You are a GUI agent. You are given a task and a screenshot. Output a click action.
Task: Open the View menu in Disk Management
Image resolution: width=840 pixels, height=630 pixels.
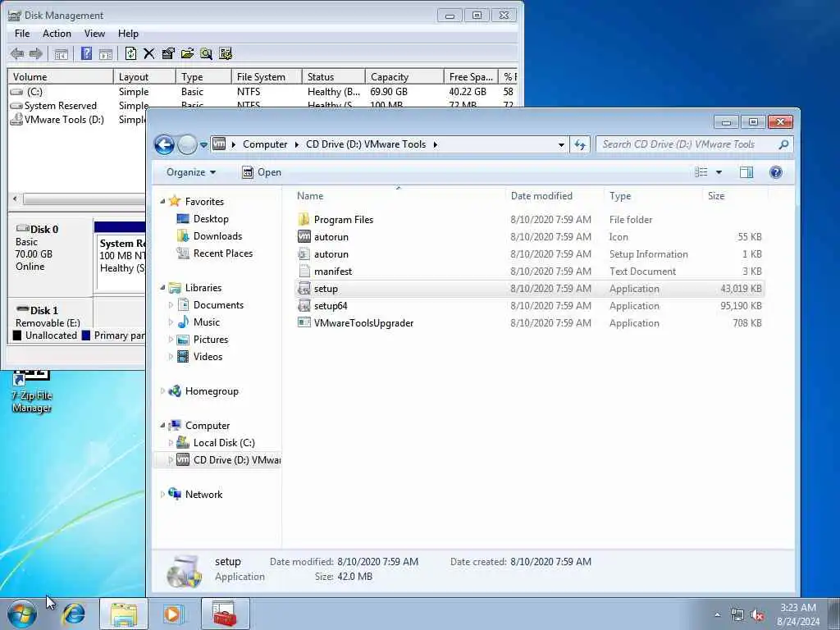click(x=94, y=33)
